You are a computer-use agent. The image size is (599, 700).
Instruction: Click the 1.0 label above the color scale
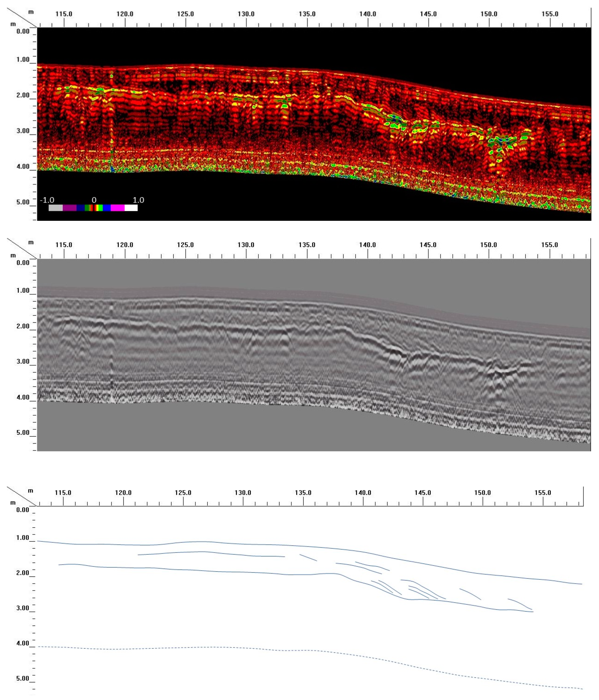click(x=138, y=200)
